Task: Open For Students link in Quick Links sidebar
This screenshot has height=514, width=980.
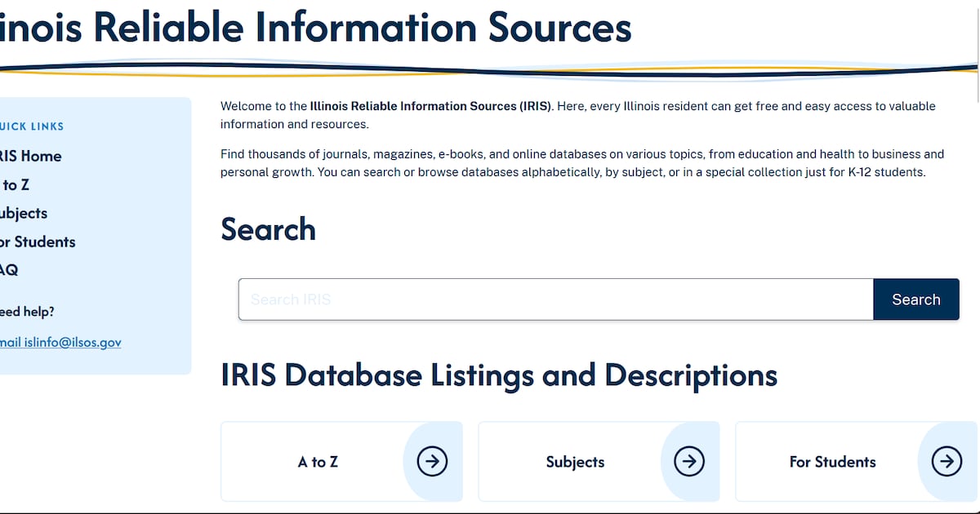Action: (x=38, y=242)
